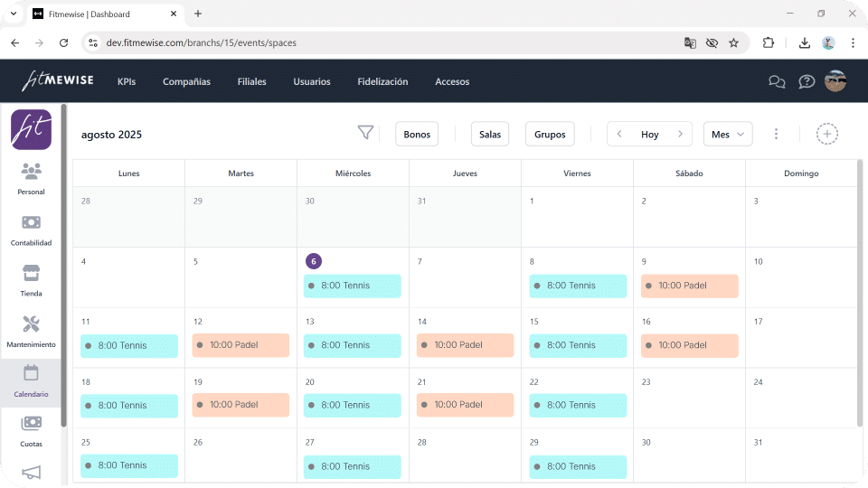Click the add event plus circle
Viewport: 868px width, 488px height.
point(827,134)
